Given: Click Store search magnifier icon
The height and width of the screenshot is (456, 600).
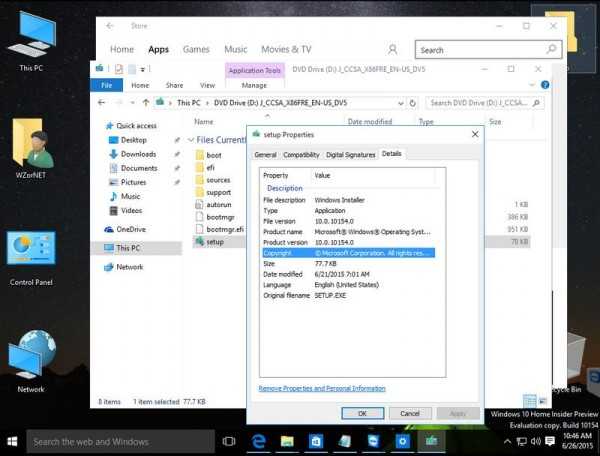Looking at the screenshot, I should (x=551, y=49).
